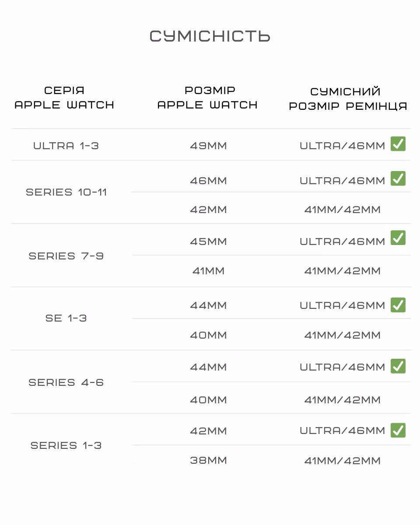Select the green checkmark in the Series 1-3 42MM row
420x525 pixels.
(398, 430)
